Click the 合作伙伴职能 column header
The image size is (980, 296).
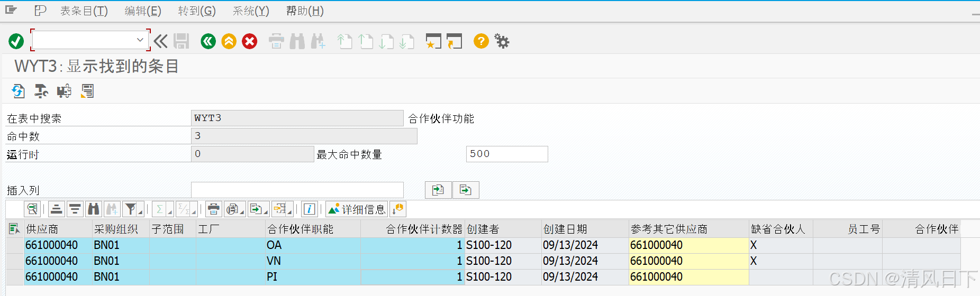[313, 229]
